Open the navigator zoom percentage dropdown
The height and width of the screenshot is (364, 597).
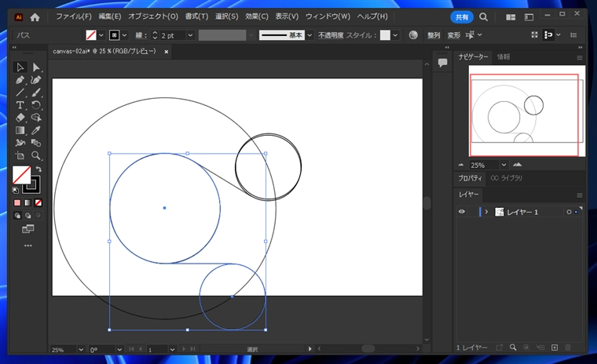point(504,165)
